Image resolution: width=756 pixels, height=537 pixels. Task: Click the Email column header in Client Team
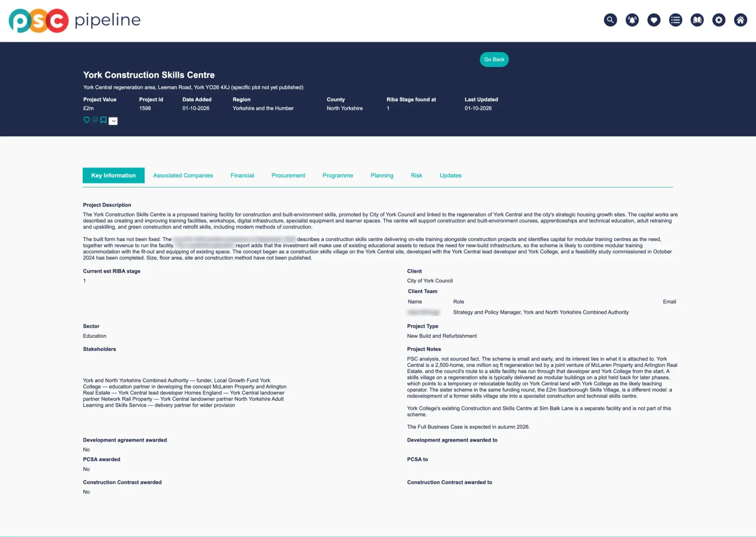pyautogui.click(x=669, y=302)
